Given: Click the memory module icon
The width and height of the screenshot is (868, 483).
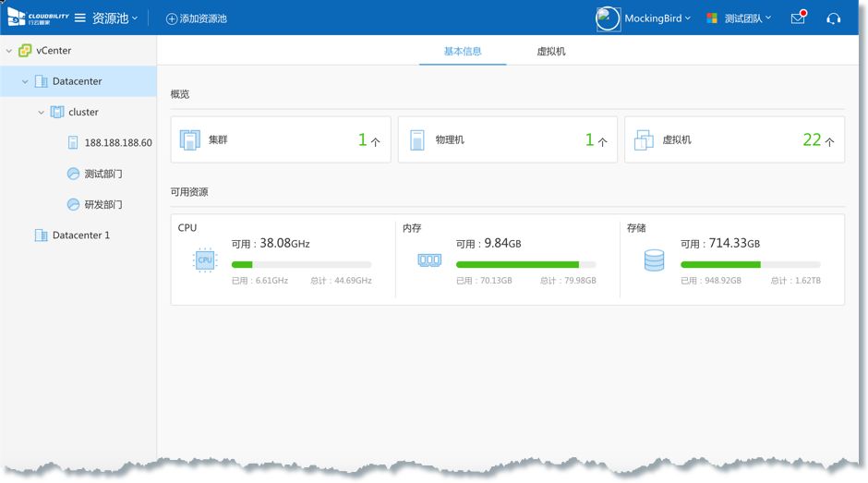Looking at the screenshot, I should pos(429,260).
